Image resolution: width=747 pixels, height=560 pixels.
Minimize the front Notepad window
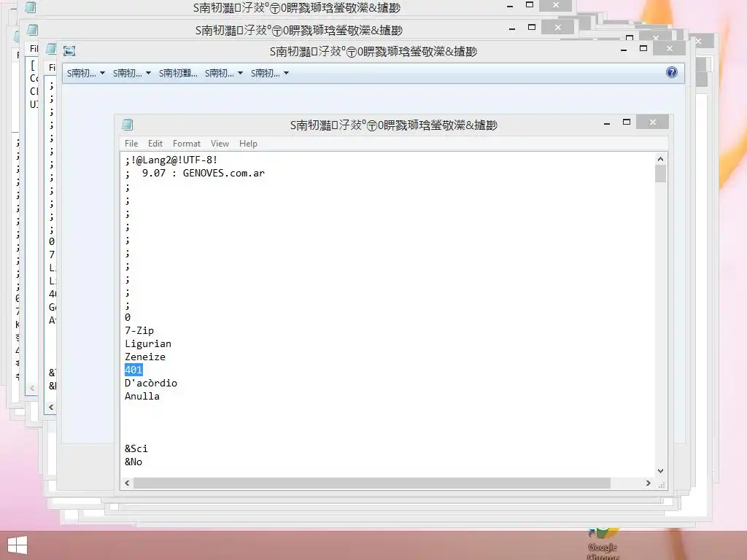pos(607,122)
